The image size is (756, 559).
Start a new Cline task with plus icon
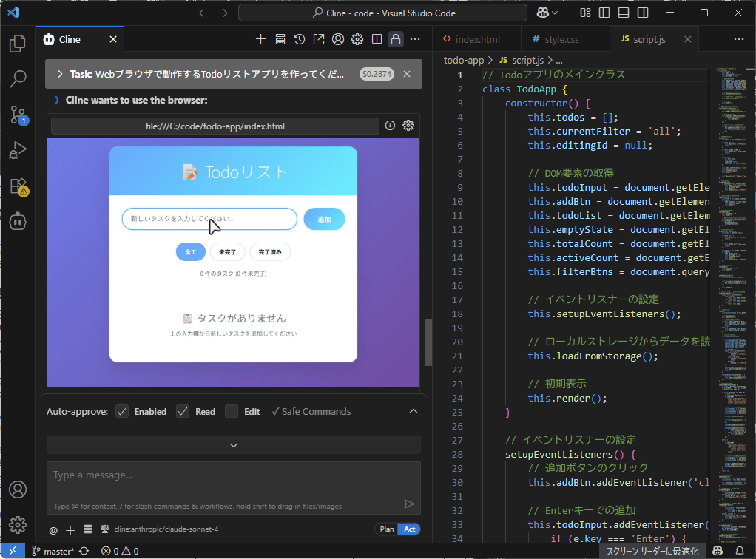point(260,39)
